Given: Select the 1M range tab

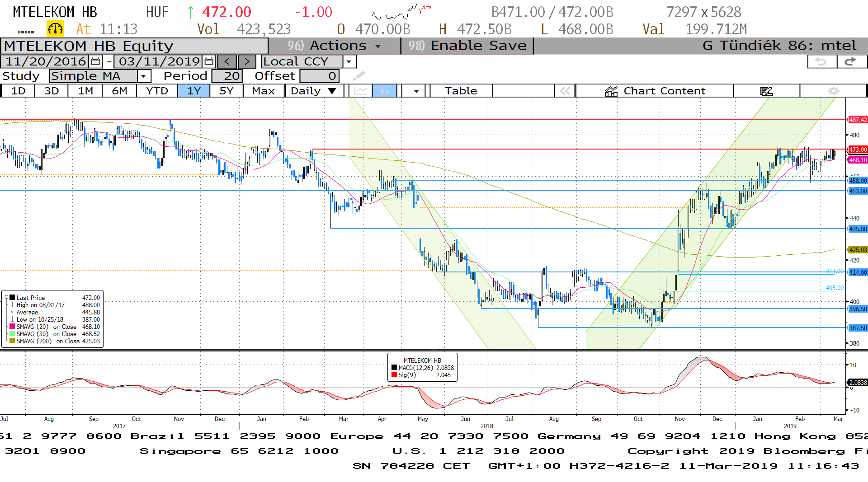Looking at the screenshot, I should click(85, 91).
